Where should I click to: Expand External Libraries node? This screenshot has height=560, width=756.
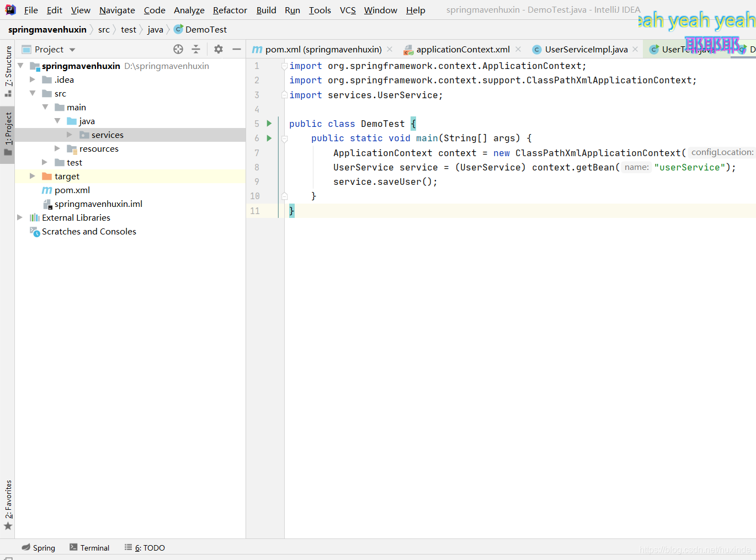[x=20, y=217]
